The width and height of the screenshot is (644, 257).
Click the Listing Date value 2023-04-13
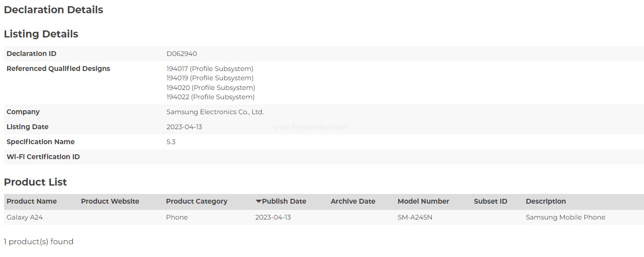pyautogui.click(x=184, y=127)
